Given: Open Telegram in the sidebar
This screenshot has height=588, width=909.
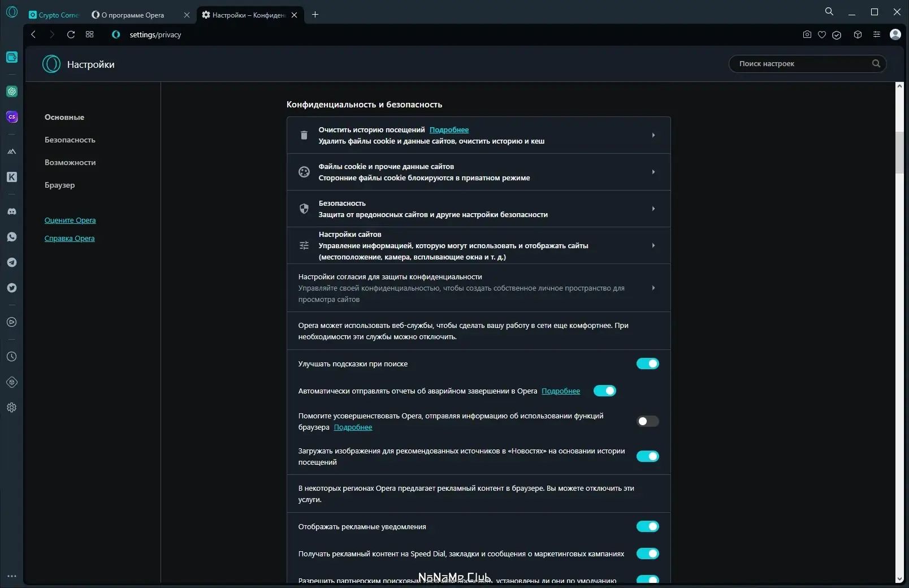Looking at the screenshot, I should click(12, 262).
